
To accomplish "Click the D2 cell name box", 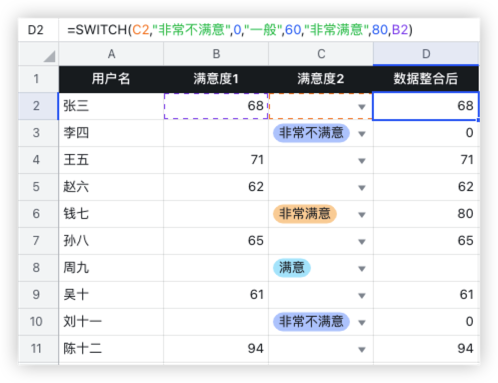I will pyautogui.click(x=36, y=30).
